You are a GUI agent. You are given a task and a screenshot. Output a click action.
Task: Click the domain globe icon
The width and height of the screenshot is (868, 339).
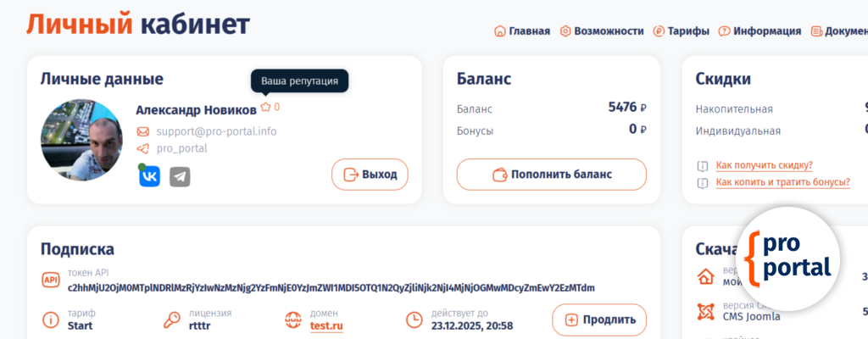click(293, 320)
